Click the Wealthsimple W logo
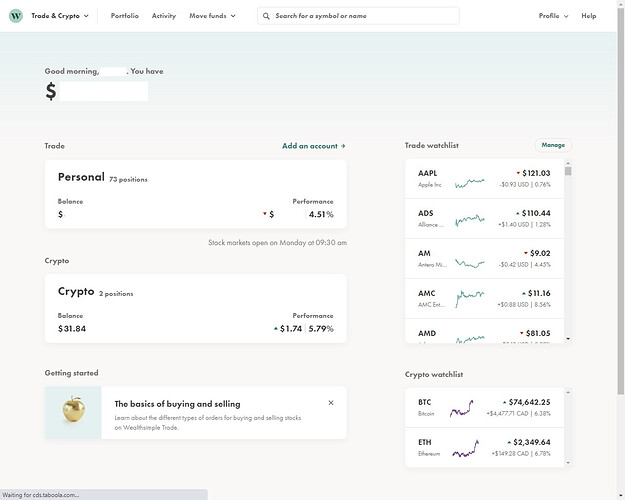Viewport: 625px width, 500px height. (16, 16)
